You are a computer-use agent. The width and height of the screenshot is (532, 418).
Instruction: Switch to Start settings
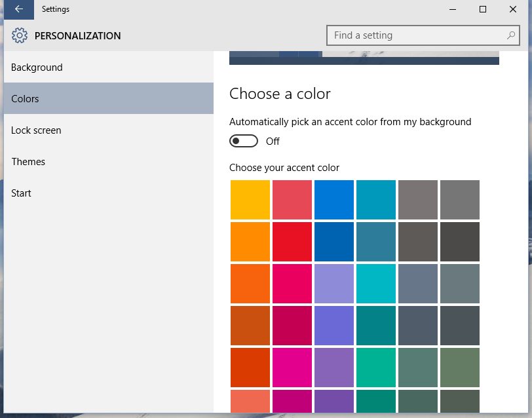[21, 193]
